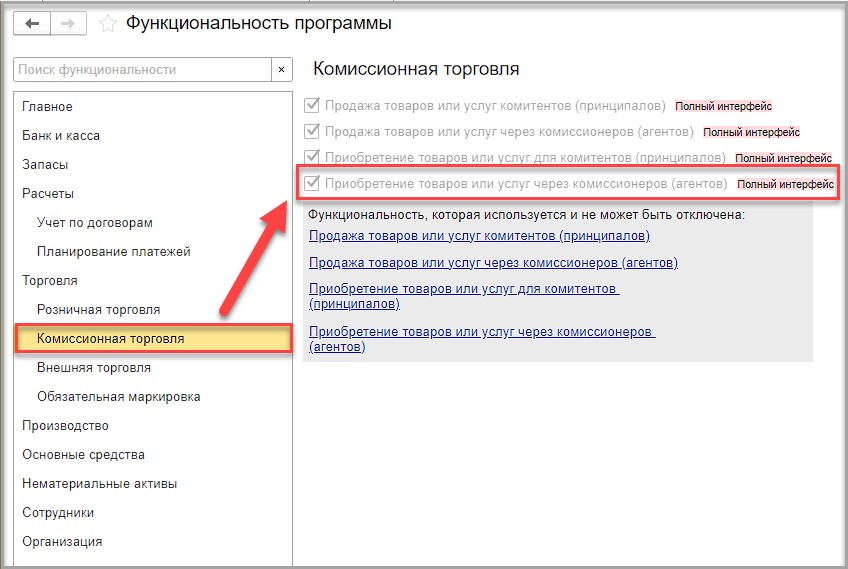Viewport: 848px width, 569px height.
Task: Follow link Продажа товаров или услуг комитентов (принципалов)
Action: click(479, 236)
